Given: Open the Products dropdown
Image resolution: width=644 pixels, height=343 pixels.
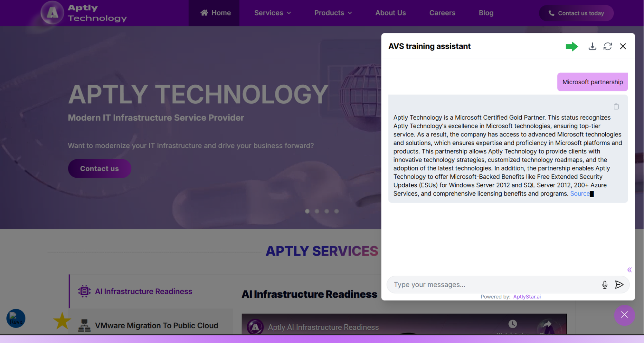Looking at the screenshot, I should (x=333, y=13).
